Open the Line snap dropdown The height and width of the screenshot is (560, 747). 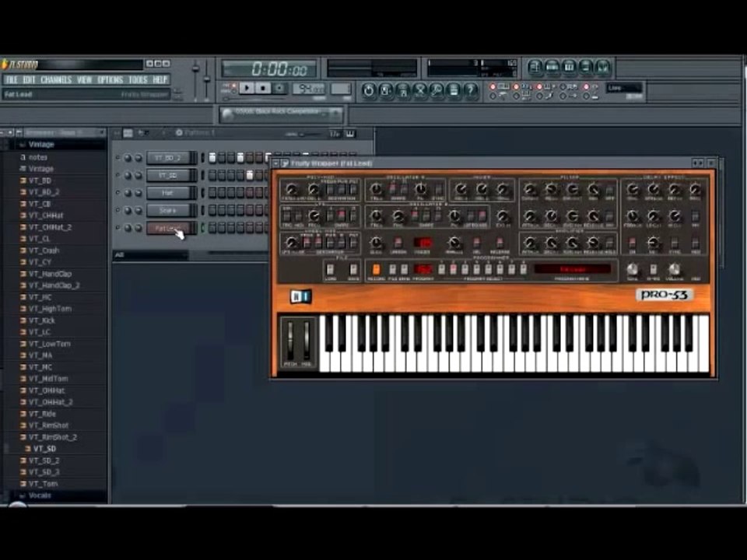624,88
